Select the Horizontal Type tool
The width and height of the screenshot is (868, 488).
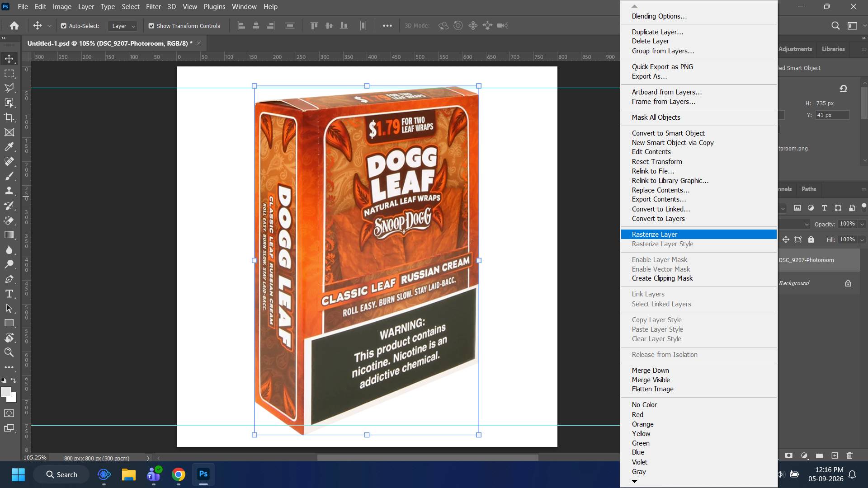click(9, 294)
